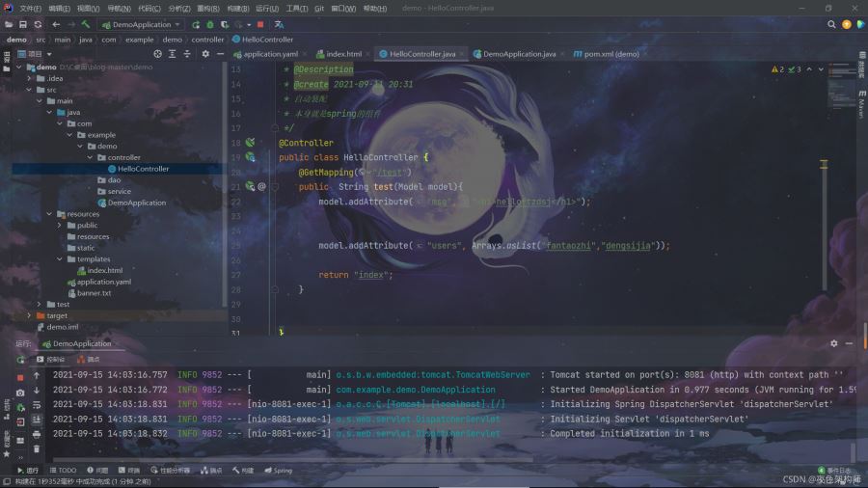Rerun DemoApplication from the main toolbar

tap(196, 24)
